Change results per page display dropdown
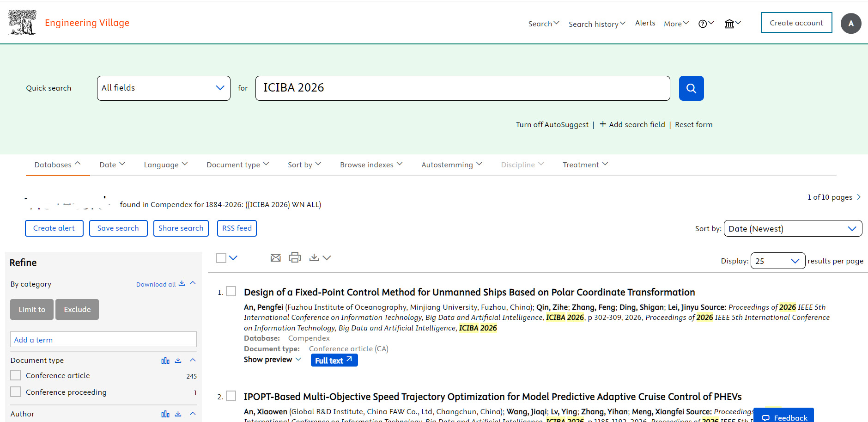The image size is (868, 422). [778, 261]
